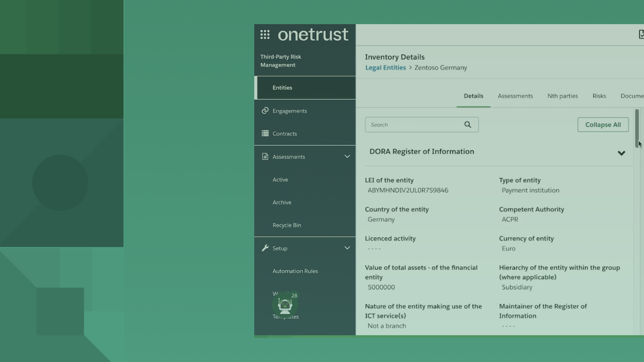Image resolution: width=644 pixels, height=362 pixels.
Task: Click the Engagements link icon
Action: 265,111
